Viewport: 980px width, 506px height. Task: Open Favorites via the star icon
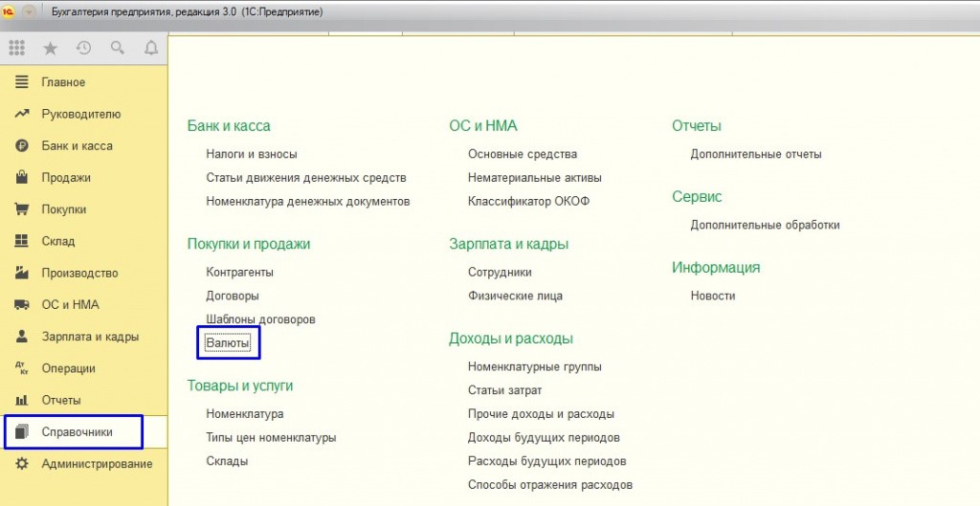pos(50,47)
